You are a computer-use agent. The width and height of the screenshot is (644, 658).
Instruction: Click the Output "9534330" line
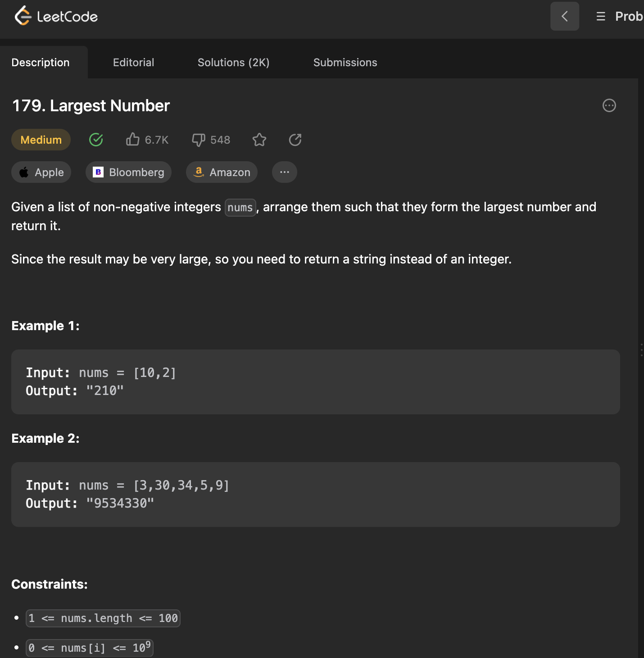point(90,503)
